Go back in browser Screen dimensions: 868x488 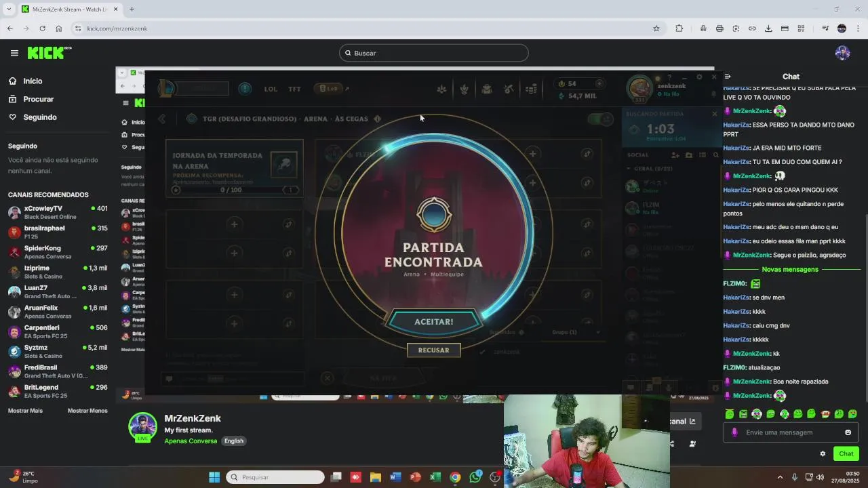coord(9,28)
